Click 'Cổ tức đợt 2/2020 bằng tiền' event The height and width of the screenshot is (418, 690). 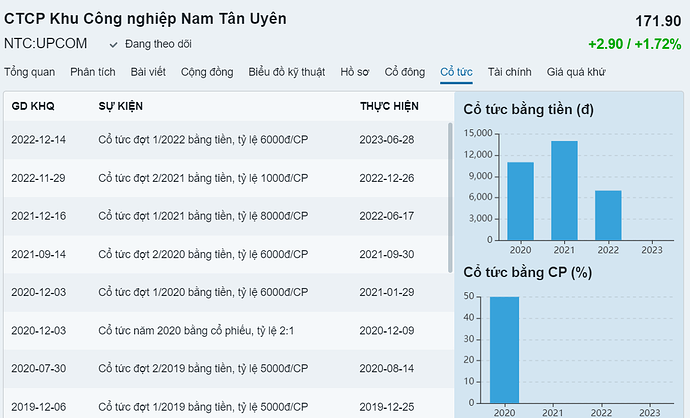point(203,254)
